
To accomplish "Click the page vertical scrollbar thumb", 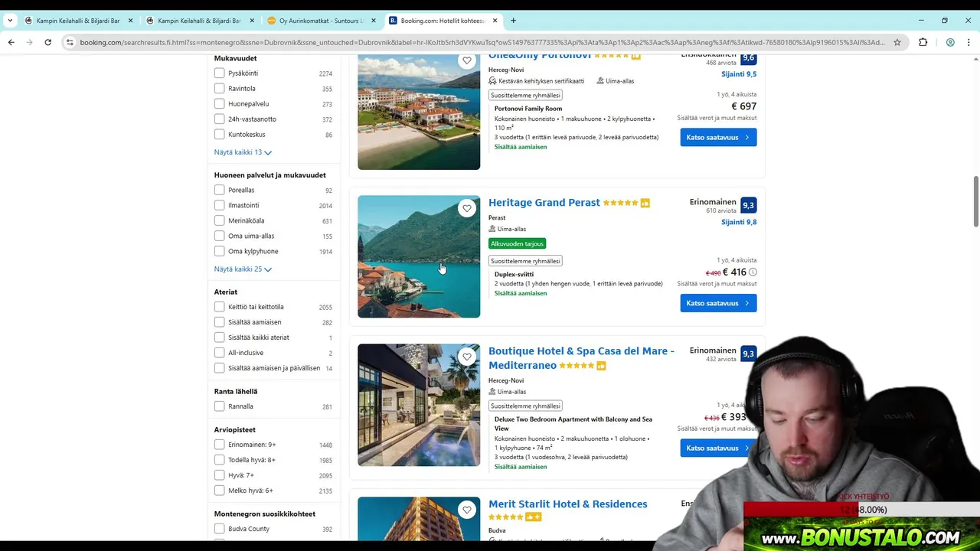I will 976,201.
